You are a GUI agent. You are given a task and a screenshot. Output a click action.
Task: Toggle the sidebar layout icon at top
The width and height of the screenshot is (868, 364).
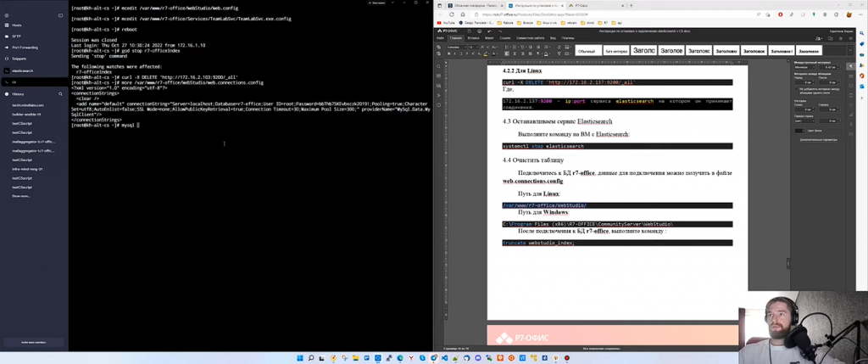click(60, 15)
